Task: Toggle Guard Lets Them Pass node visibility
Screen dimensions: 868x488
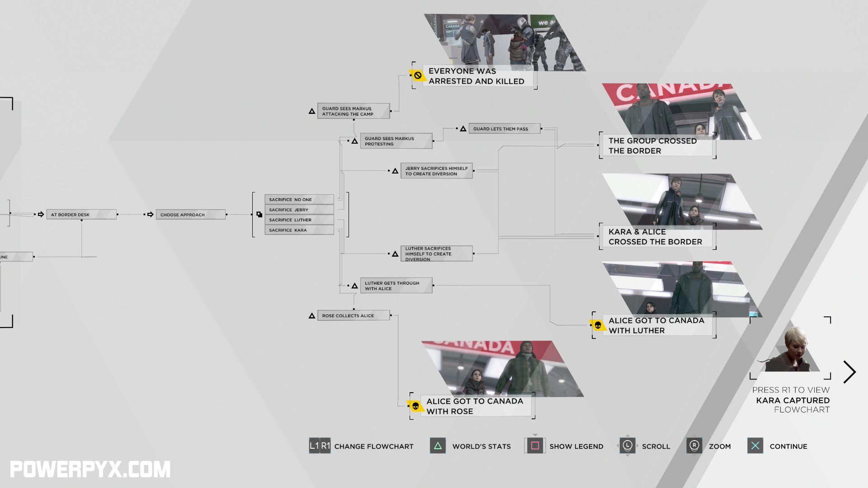Action: 501,129
